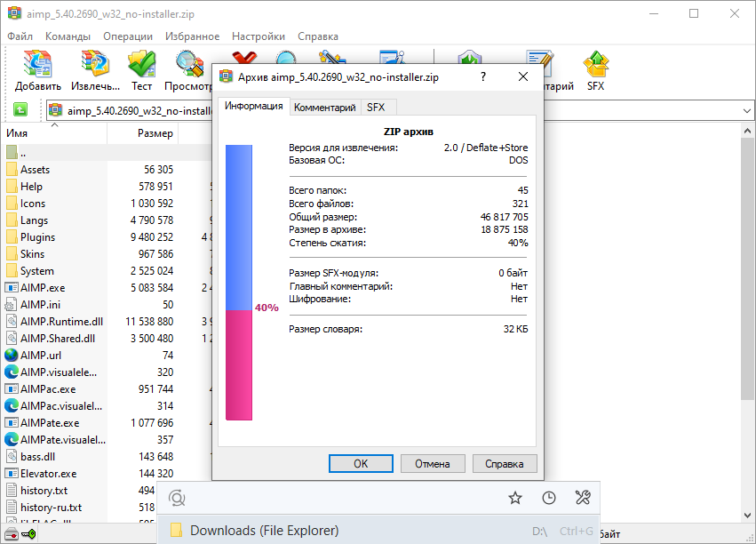756x544 pixels.
Task: Click the up-folder green arrow icon
Action: [20, 109]
